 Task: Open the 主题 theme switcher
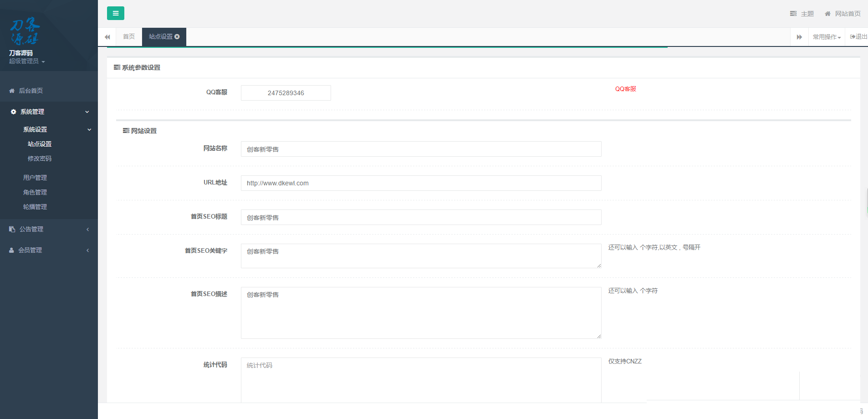coord(802,14)
